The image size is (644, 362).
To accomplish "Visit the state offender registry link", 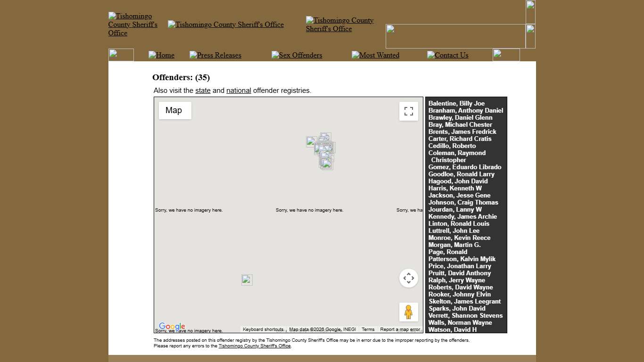I will 203,90.
